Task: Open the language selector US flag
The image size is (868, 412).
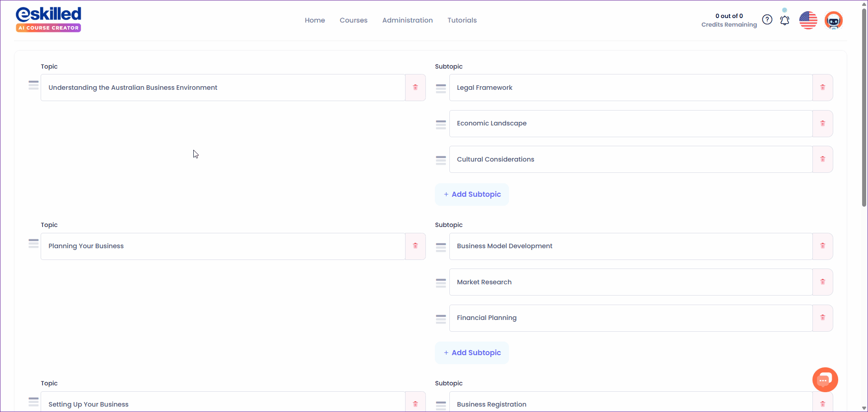Action: coord(808,20)
